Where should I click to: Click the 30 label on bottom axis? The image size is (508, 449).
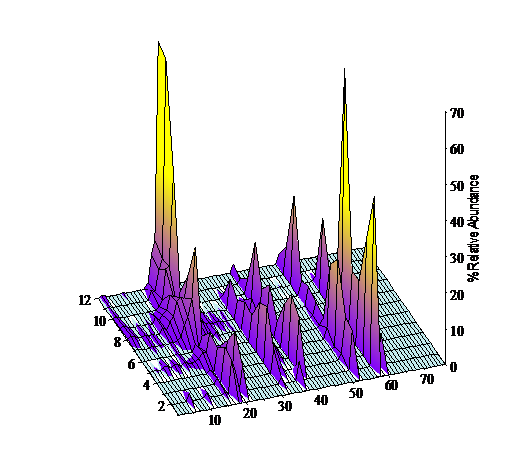click(x=285, y=406)
